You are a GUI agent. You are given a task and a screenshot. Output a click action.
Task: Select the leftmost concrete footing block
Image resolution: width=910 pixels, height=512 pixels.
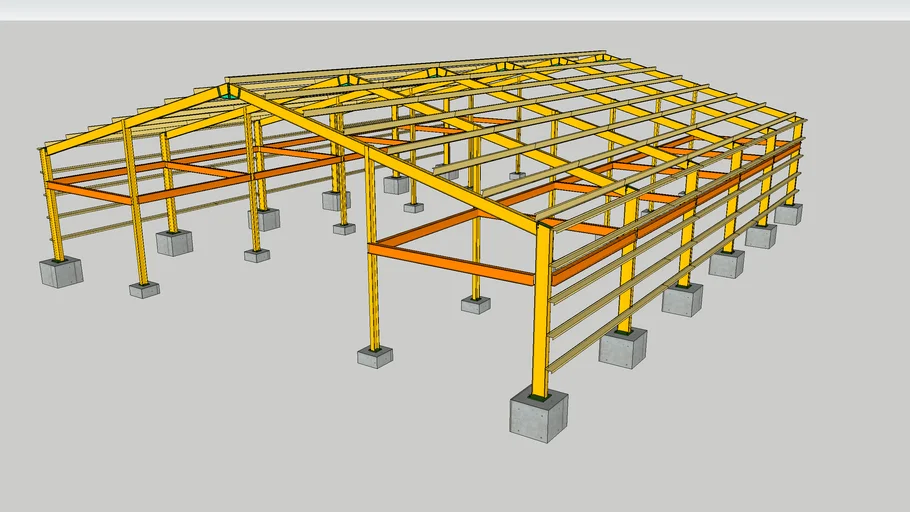(x=61, y=272)
